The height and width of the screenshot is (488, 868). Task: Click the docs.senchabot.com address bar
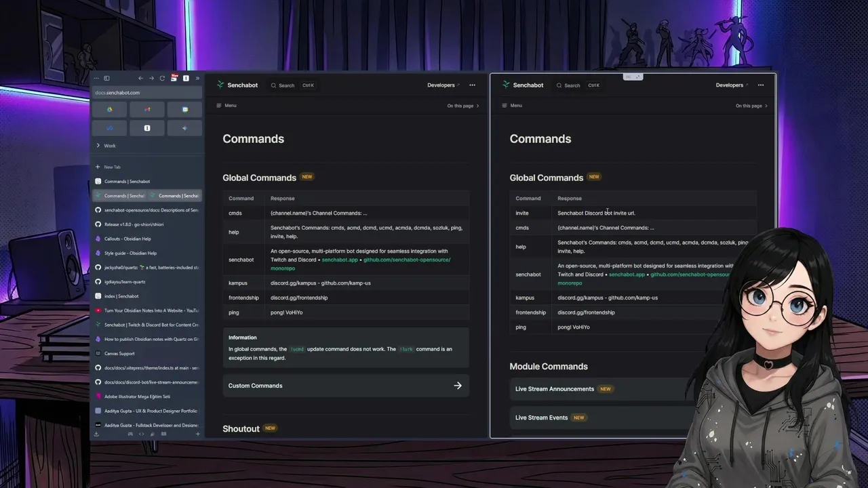147,92
